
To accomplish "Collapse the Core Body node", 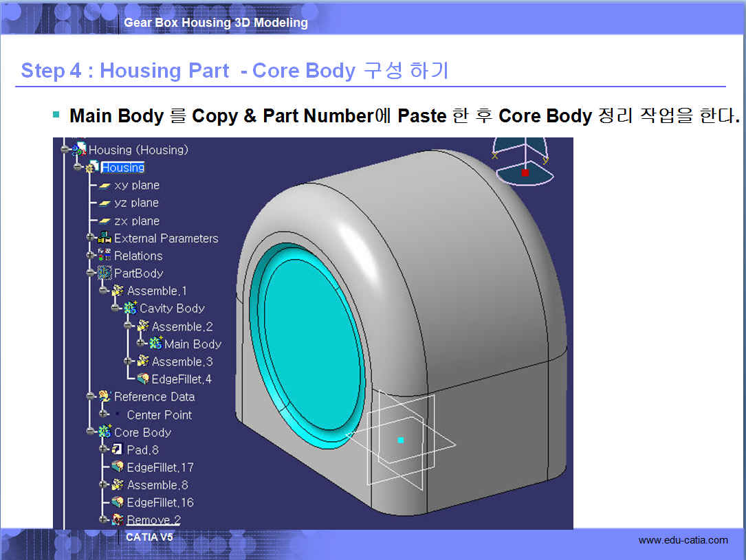I will tap(90, 432).
